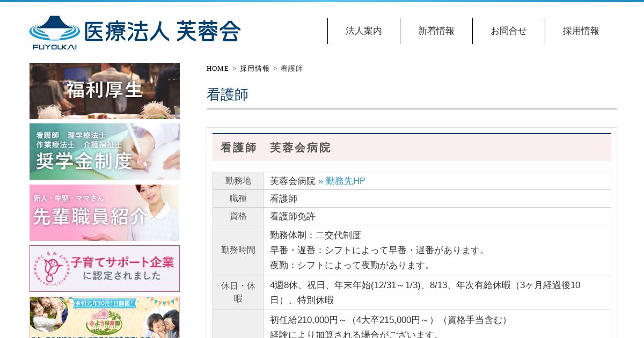
Task: Open the 新着情報 menu item
Action: 436,31
